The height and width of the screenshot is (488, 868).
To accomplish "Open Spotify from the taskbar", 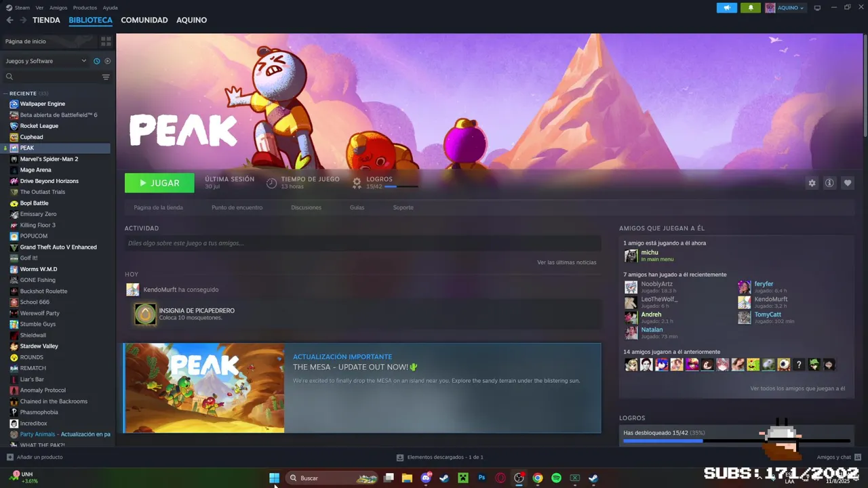I will [556, 478].
